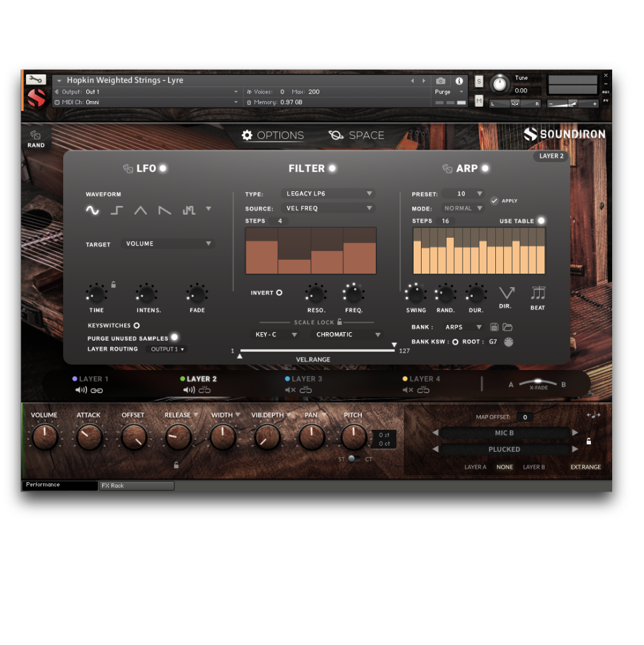The image size is (644, 645).
Task: Select the triangle LFO waveform
Action: click(141, 210)
